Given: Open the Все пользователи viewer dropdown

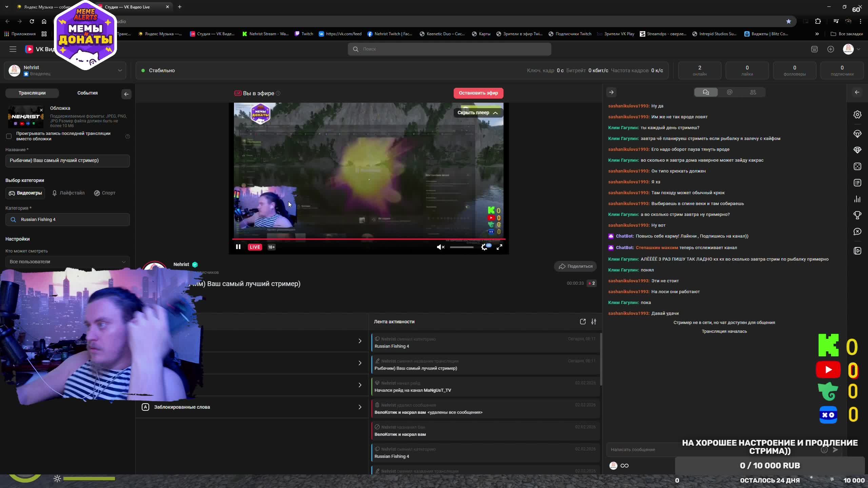Looking at the screenshot, I should coord(67,262).
